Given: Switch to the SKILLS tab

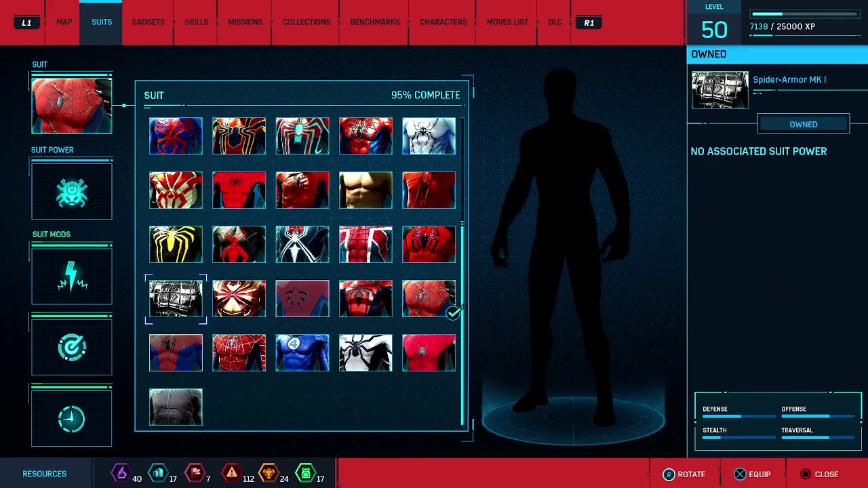Looking at the screenshot, I should tap(196, 22).
